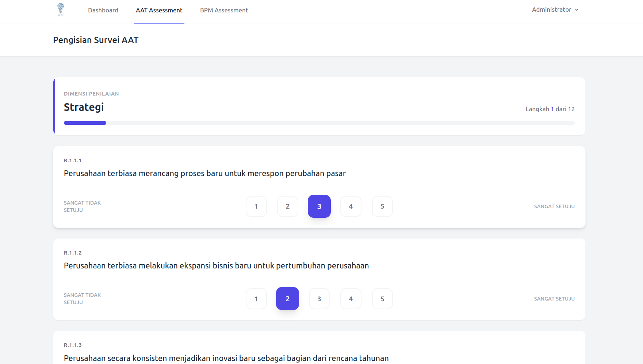Open the Dashboard tab
This screenshot has height=364, width=643.
(103, 10)
